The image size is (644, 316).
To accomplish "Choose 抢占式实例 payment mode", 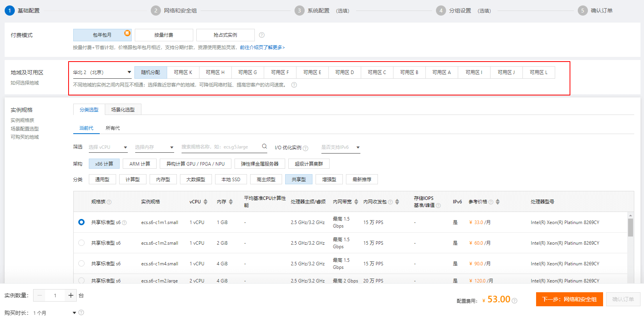I will tap(225, 35).
